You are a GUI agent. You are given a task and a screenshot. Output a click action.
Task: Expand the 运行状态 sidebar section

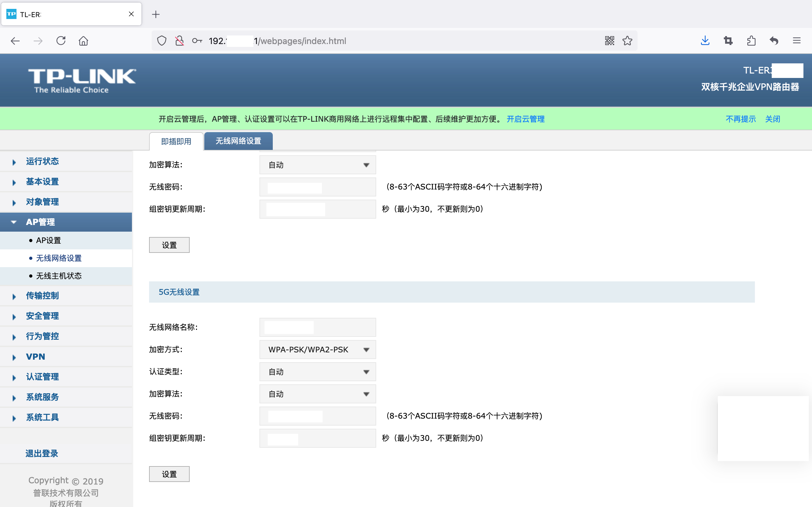[42, 162]
